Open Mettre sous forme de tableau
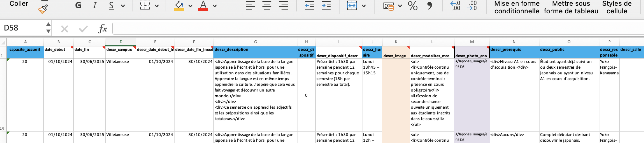The height and width of the screenshot is (143, 644). point(571,7)
